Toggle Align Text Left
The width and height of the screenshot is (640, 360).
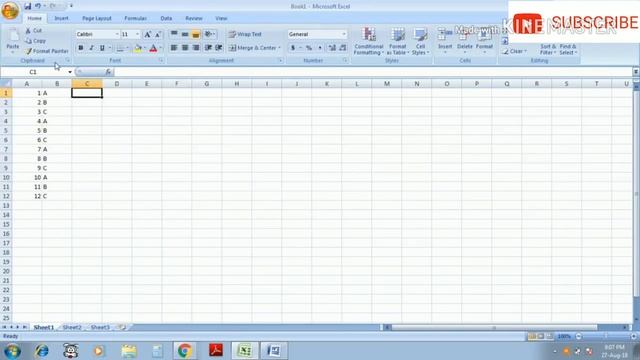click(174, 48)
